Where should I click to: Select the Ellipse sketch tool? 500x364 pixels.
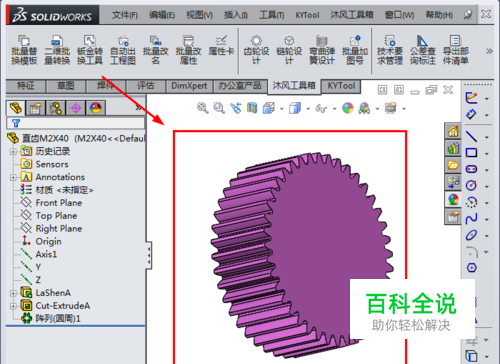tap(471, 235)
